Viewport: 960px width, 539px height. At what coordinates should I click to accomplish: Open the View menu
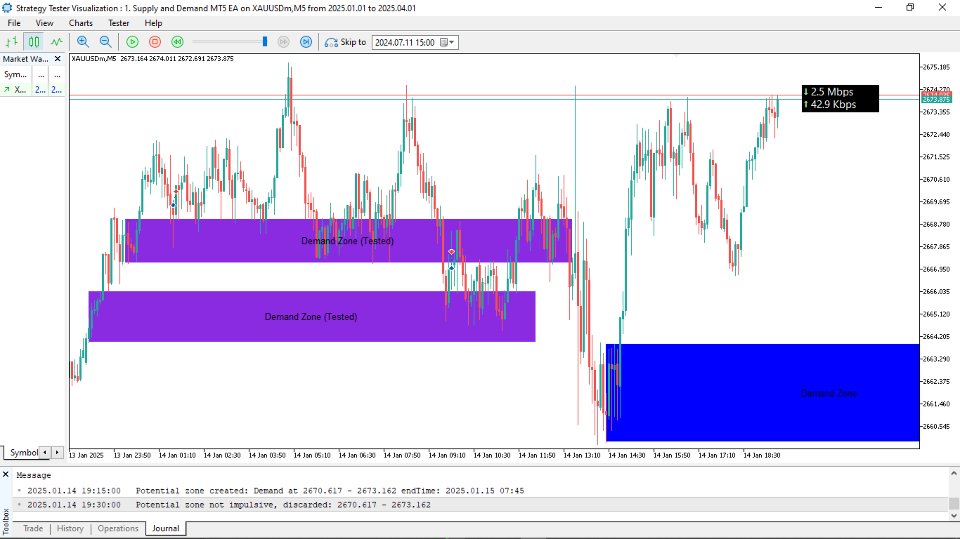click(x=44, y=23)
